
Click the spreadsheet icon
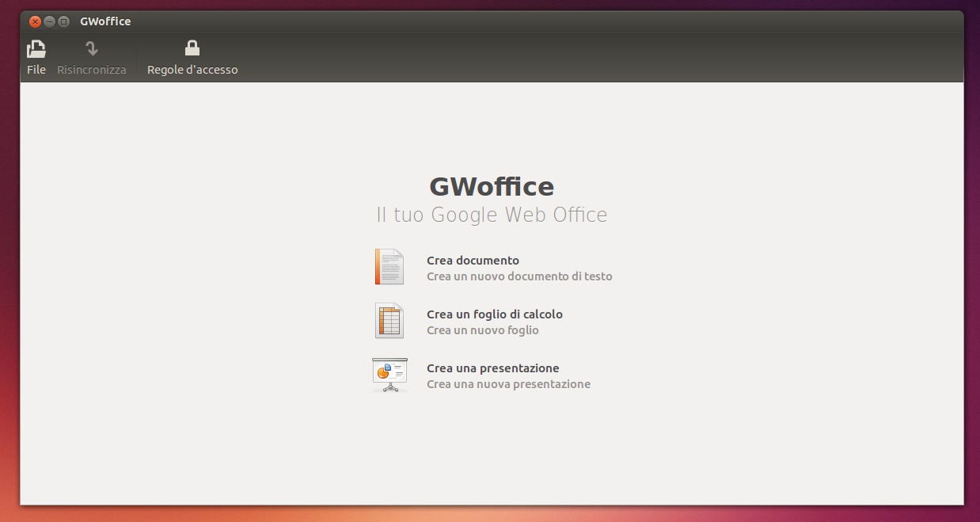click(389, 321)
